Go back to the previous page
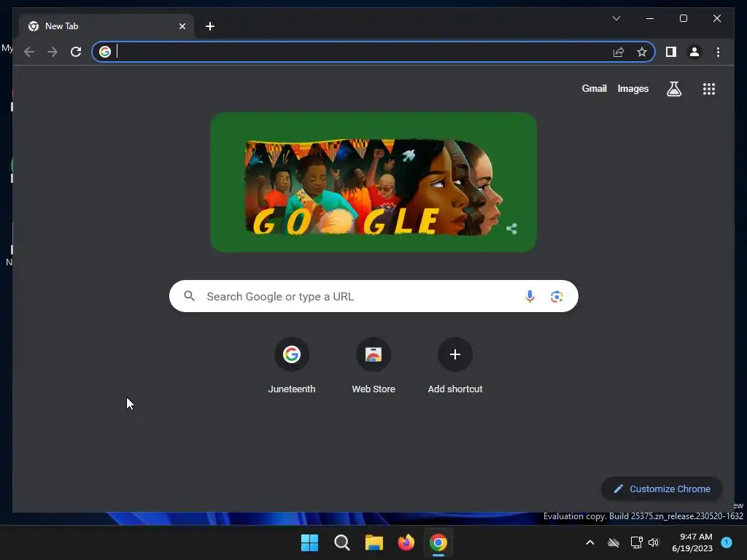The image size is (747, 560). 29,52
